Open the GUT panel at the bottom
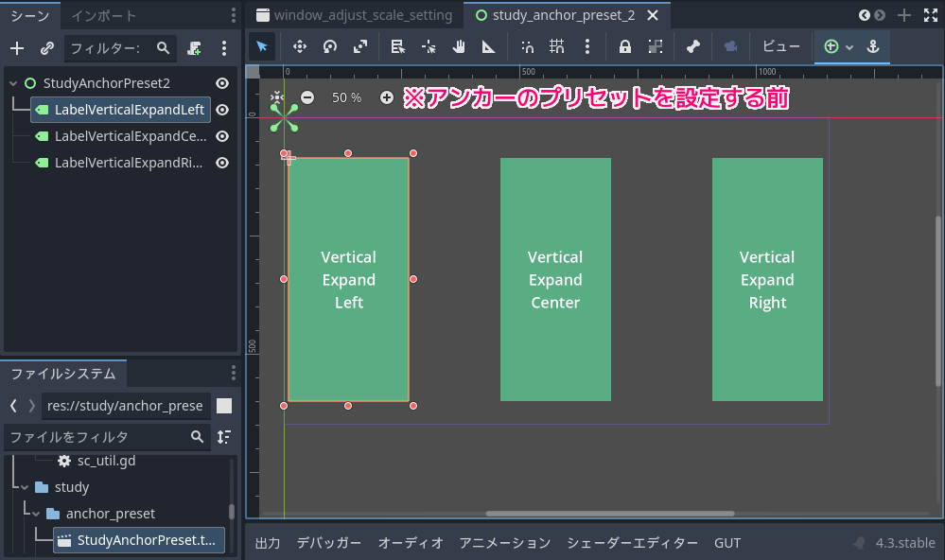Image resolution: width=945 pixels, height=560 pixels. click(x=726, y=543)
